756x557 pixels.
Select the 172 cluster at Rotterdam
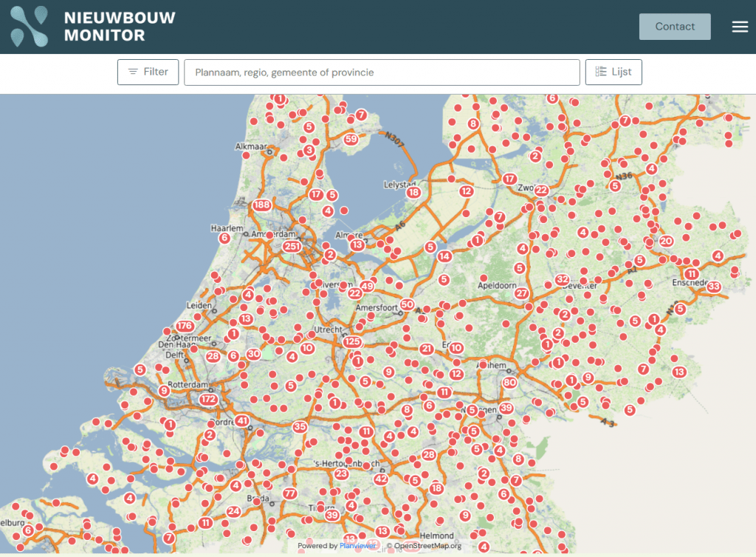pyautogui.click(x=208, y=399)
